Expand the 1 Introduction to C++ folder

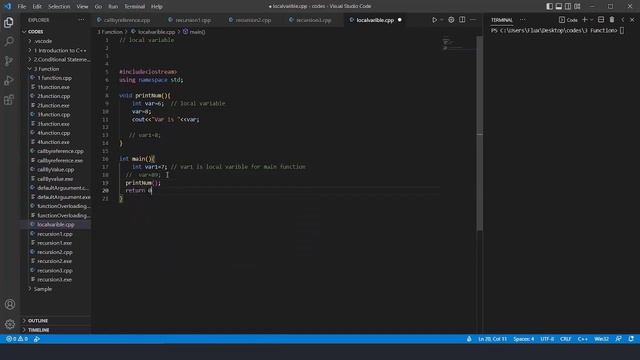click(56, 50)
